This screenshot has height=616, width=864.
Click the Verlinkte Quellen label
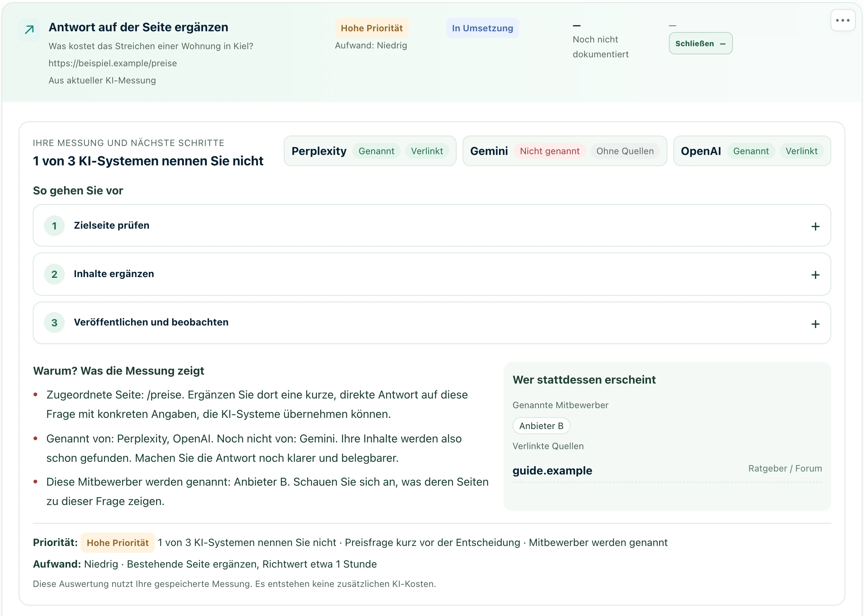coord(548,446)
